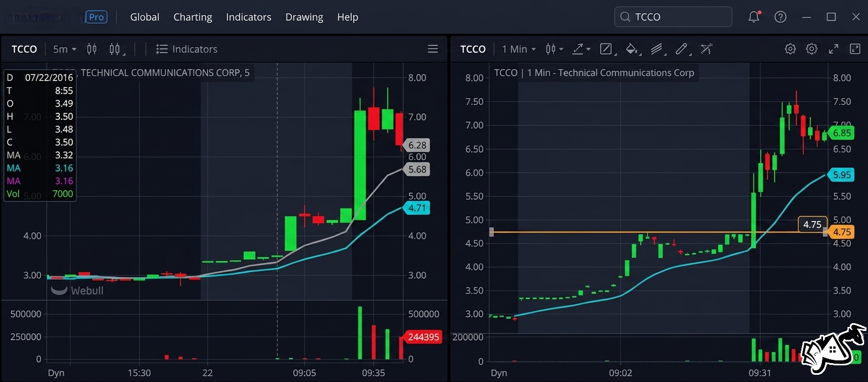Click the left handle of the orange line
Screen dimensions: 868x382
pos(491,232)
